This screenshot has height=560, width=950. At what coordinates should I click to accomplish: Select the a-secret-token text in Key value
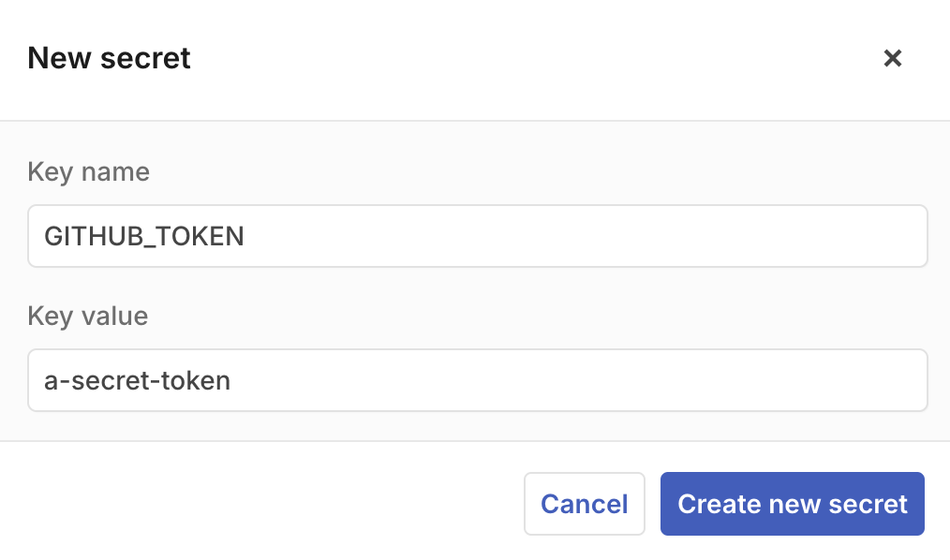click(138, 380)
